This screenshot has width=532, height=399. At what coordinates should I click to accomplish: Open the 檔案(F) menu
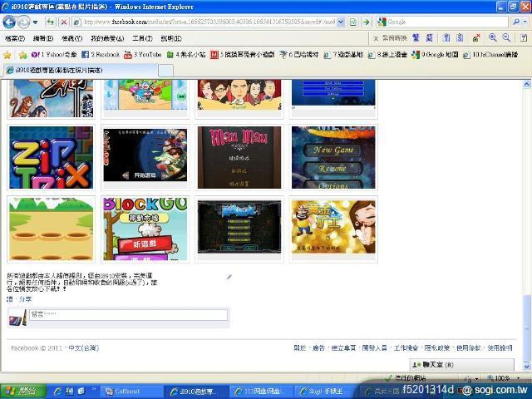point(15,39)
